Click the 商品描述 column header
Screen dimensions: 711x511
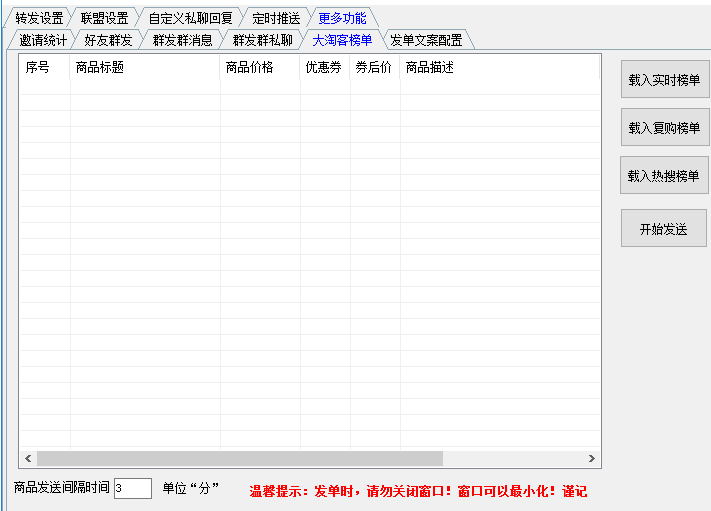tap(500, 67)
